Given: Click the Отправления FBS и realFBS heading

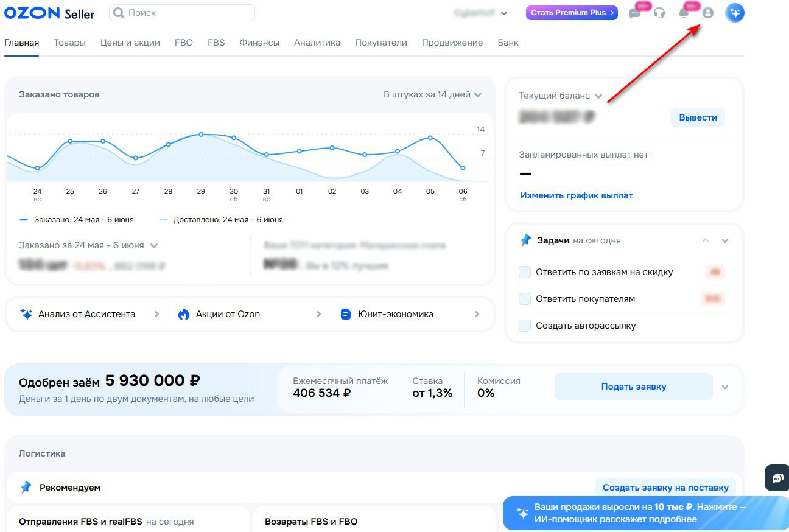Looking at the screenshot, I should [80, 522].
